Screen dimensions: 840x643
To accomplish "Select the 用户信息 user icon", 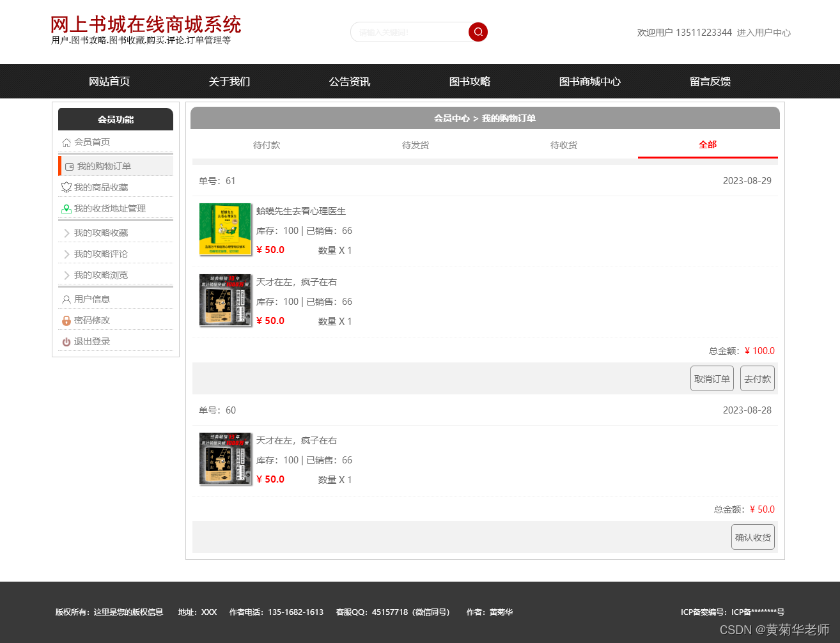I will (66, 298).
